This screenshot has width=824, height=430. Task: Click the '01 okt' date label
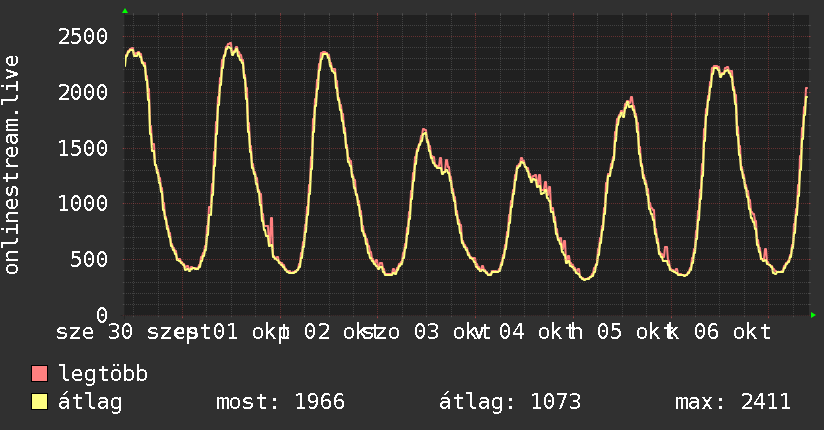click(x=251, y=332)
